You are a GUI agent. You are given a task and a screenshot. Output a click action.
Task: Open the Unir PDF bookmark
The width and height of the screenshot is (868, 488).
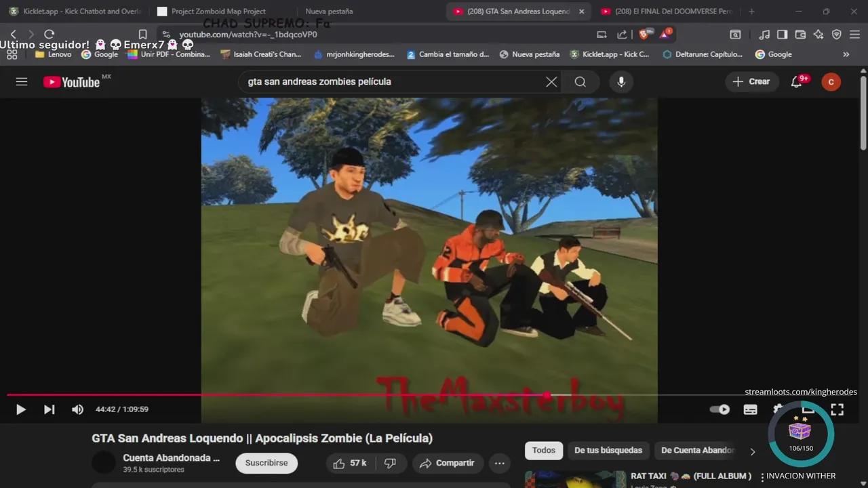(168, 54)
